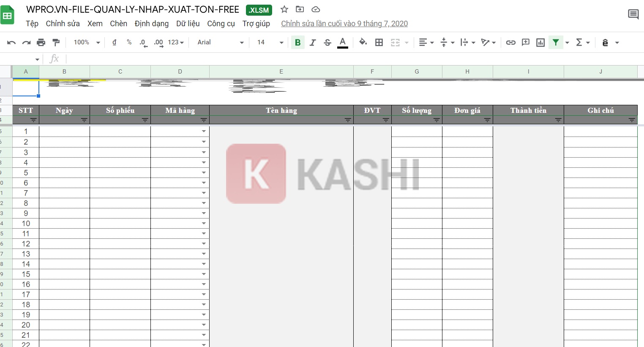Screen dimensions: 644x347
Task: Expand filter for Tên hàng column
Action: (348, 120)
